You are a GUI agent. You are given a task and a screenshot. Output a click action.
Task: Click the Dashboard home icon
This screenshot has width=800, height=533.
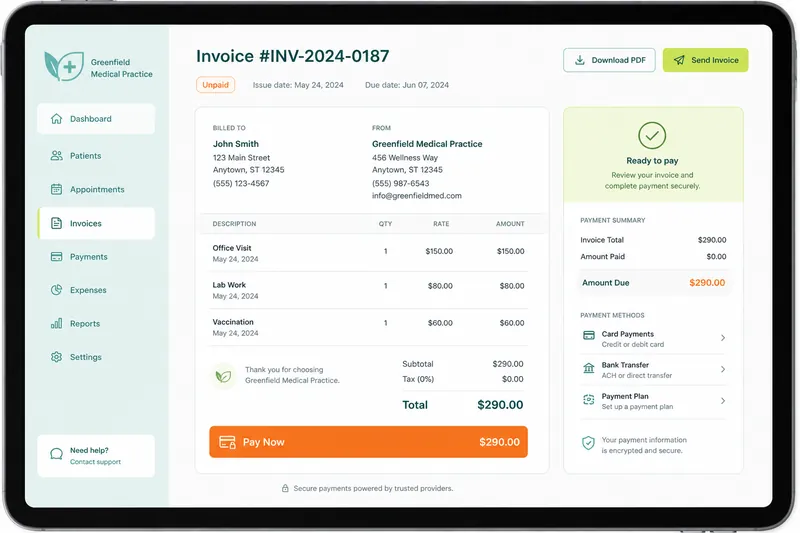56,119
